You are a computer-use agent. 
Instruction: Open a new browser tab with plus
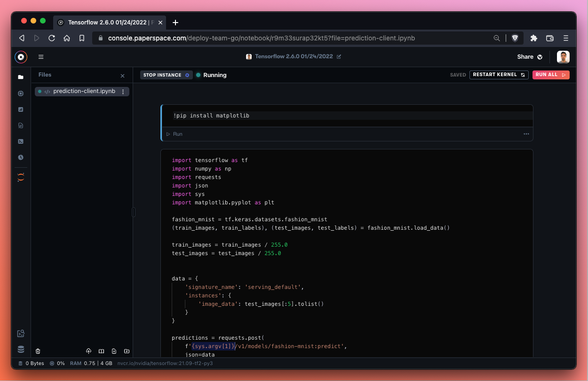coord(175,23)
